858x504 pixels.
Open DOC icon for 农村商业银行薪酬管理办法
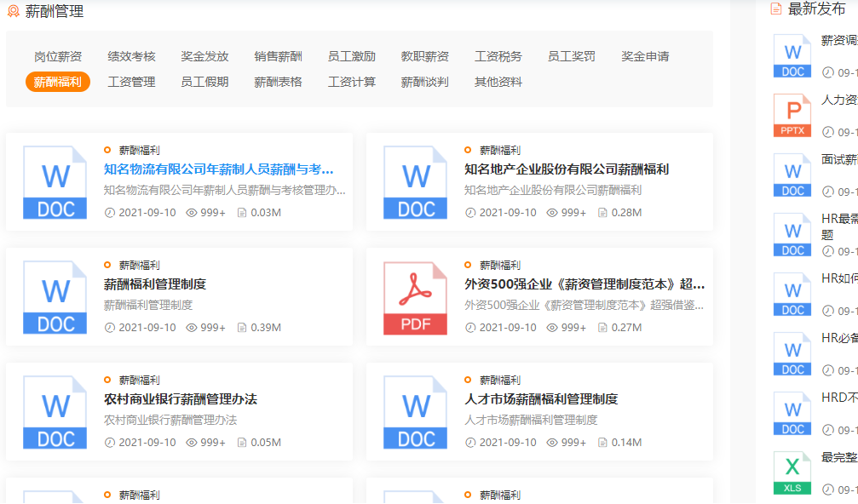(55, 412)
